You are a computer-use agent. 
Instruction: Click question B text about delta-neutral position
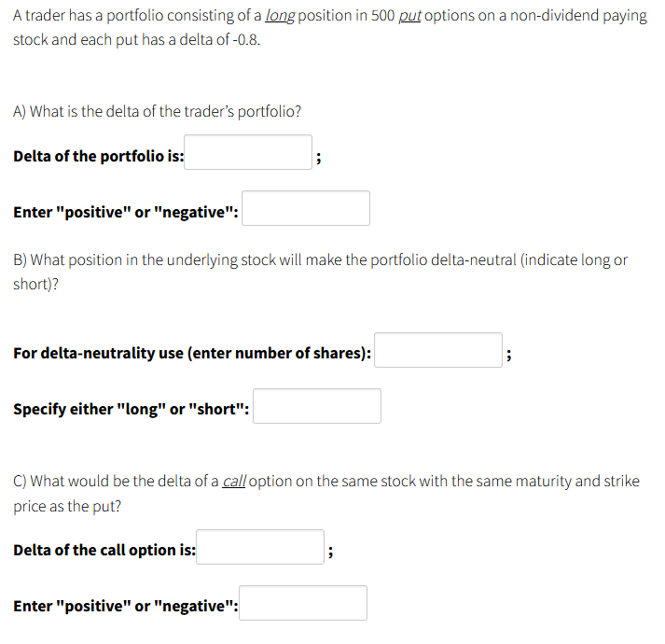point(320,272)
